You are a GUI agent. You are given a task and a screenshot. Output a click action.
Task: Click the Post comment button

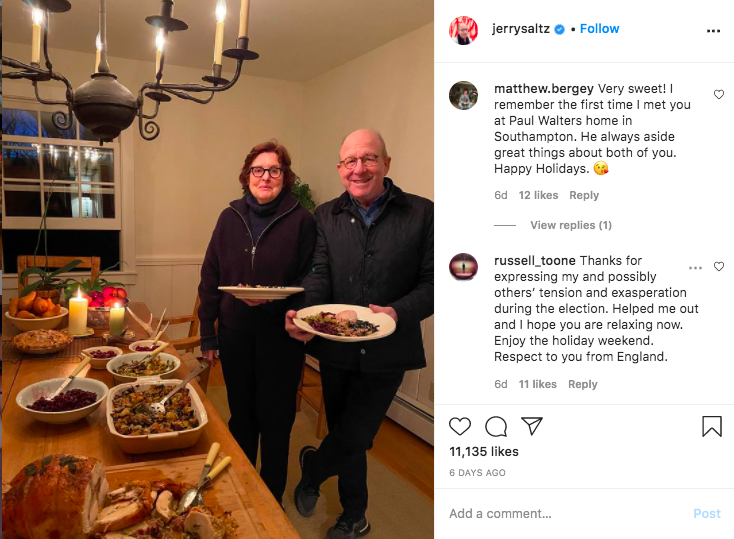(706, 514)
